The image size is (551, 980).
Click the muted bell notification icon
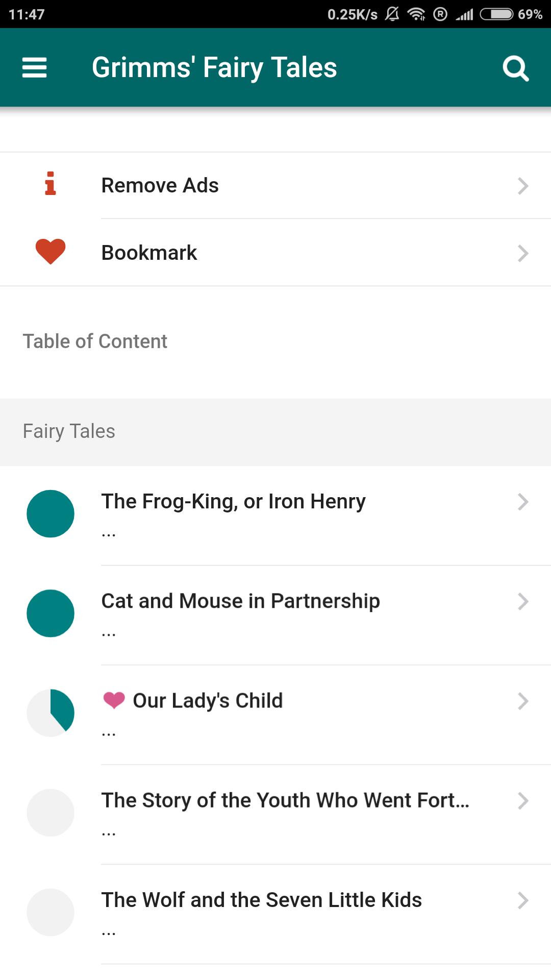tap(392, 14)
